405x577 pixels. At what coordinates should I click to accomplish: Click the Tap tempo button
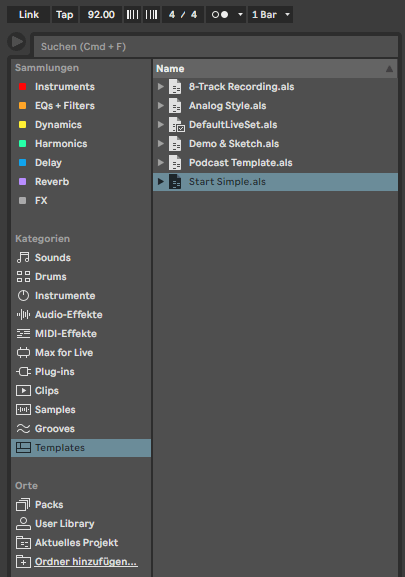tap(65, 15)
